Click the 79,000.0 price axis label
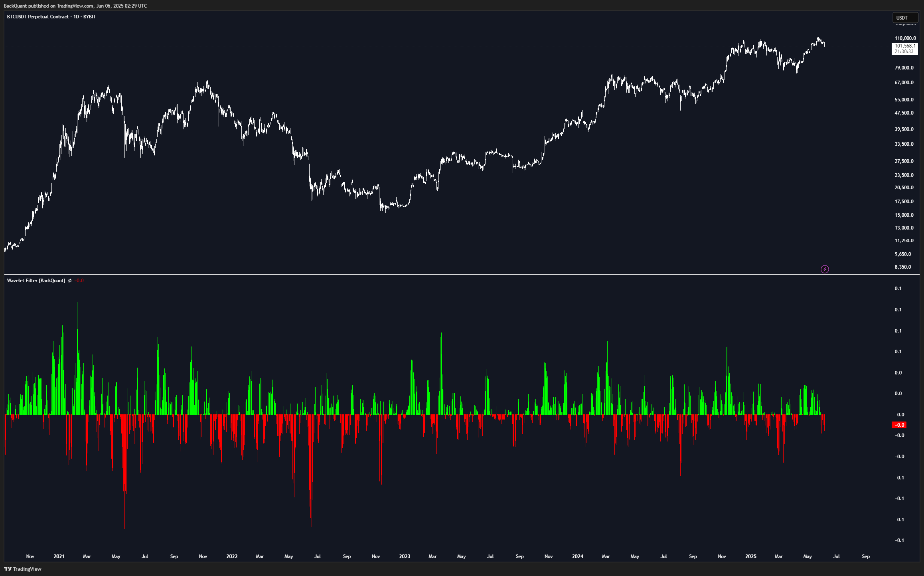924x576 pixels. 904,68
